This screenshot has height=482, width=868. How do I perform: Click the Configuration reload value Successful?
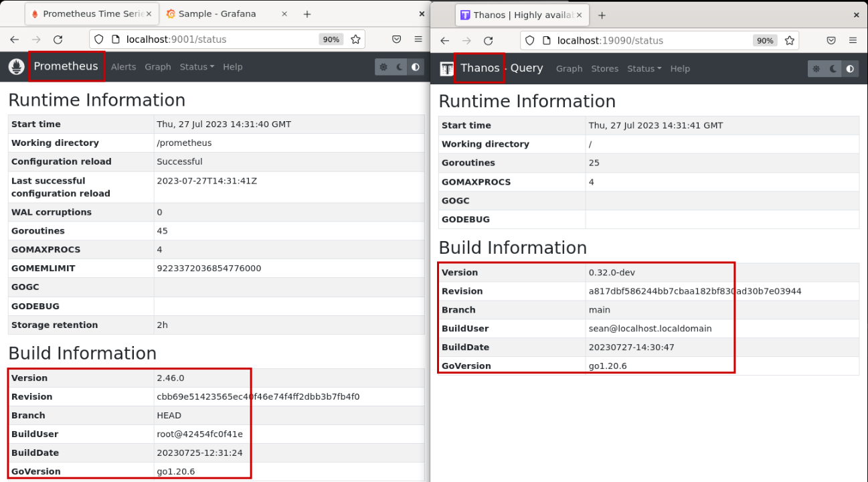pyautogui.click(x=179, y=162)
